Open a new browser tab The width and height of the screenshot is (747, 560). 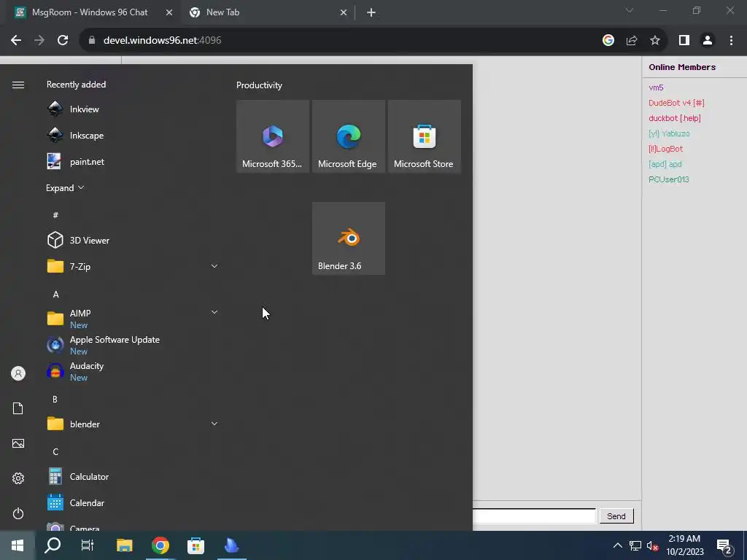(371, 12)
